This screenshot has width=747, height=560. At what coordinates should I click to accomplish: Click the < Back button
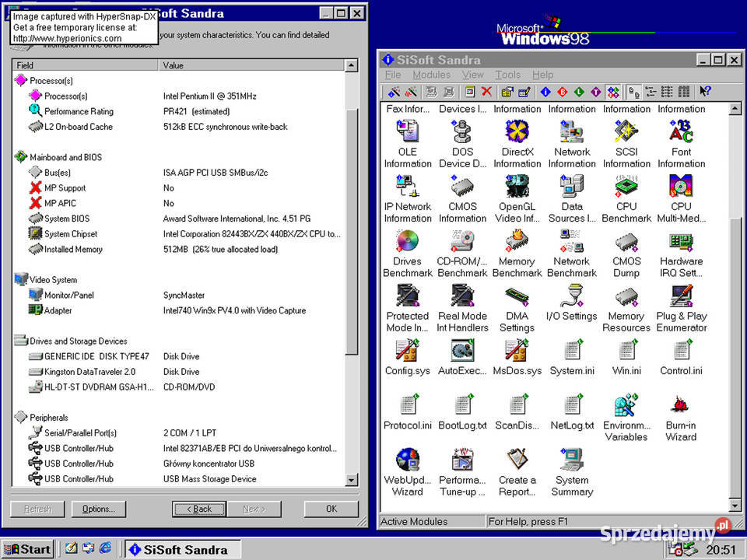tap(199, 509)
